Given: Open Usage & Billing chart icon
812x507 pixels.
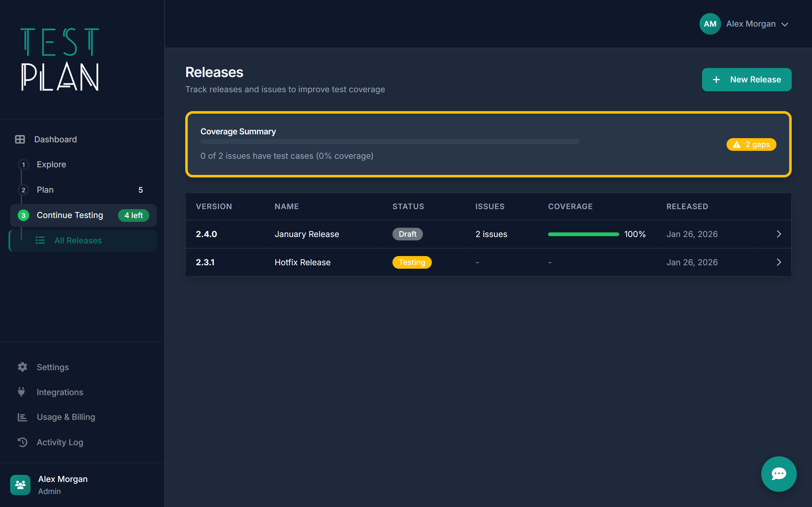Looking at the screenshot, I should tap(22, 417).
